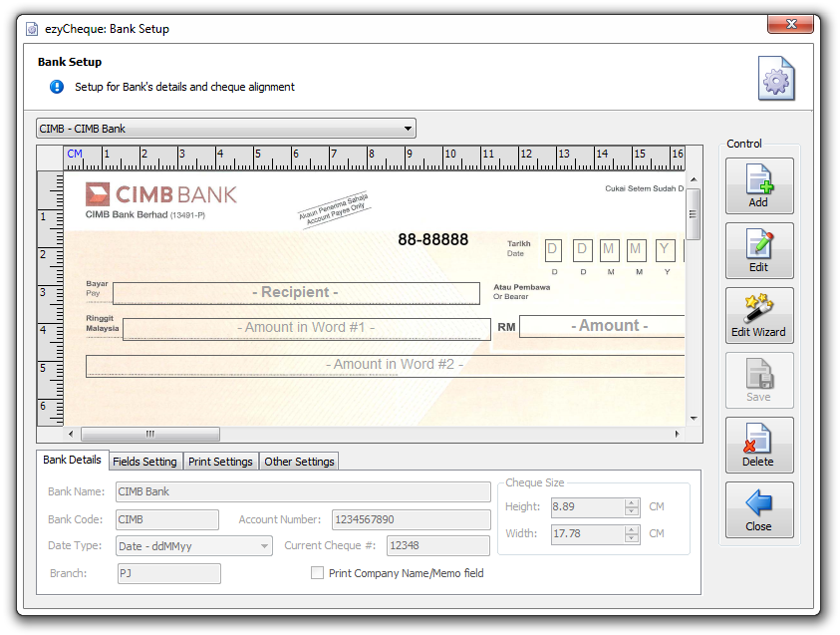Delete the selected bank
The image size is (840, 635).
click(x=759, y=446)
